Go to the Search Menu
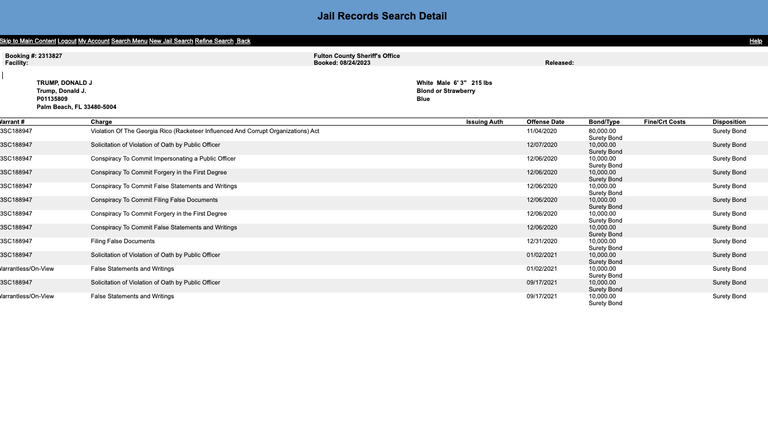Screen dimensions: 768x432 [129, 41]
